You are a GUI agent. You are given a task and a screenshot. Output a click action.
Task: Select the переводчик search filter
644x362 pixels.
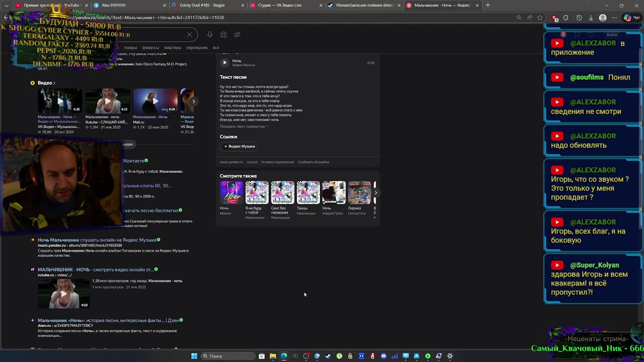coord(197,48)
